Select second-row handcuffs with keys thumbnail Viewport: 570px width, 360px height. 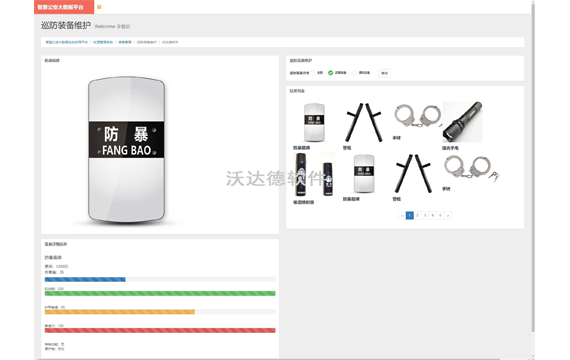pos(471,168)
